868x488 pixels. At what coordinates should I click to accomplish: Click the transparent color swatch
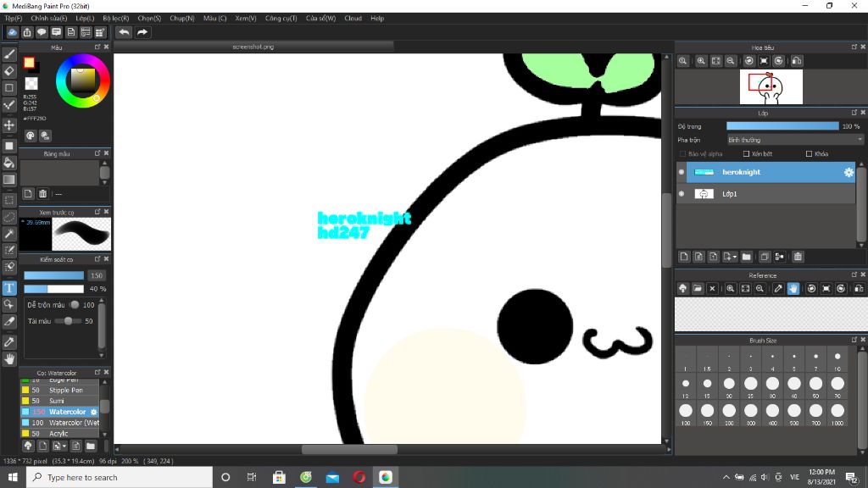point(31,84)
